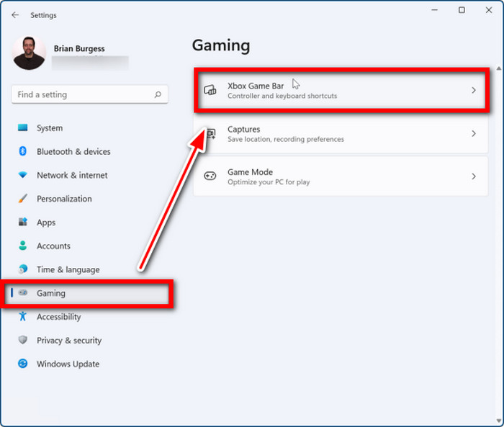This screenshot has height=427, width=504.
Task: Click the Captures screen-record icon
Action: coord(210,133)
